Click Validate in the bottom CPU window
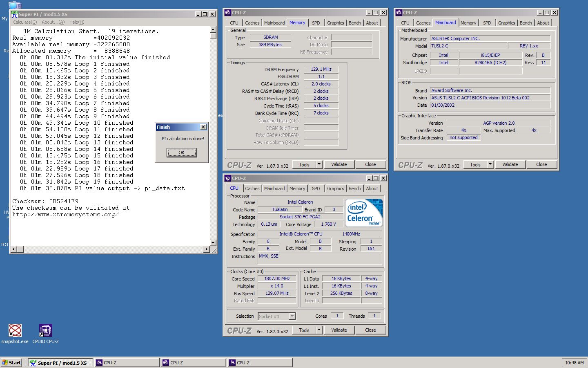This screenshot has height=368, width=588. [x=339, y=330]
